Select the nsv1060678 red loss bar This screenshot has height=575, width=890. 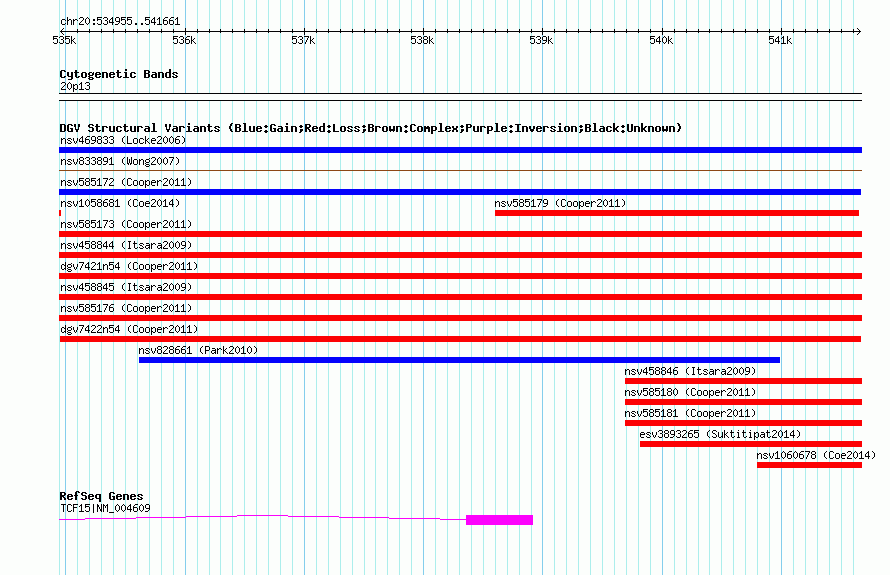[x=809, y=465]
